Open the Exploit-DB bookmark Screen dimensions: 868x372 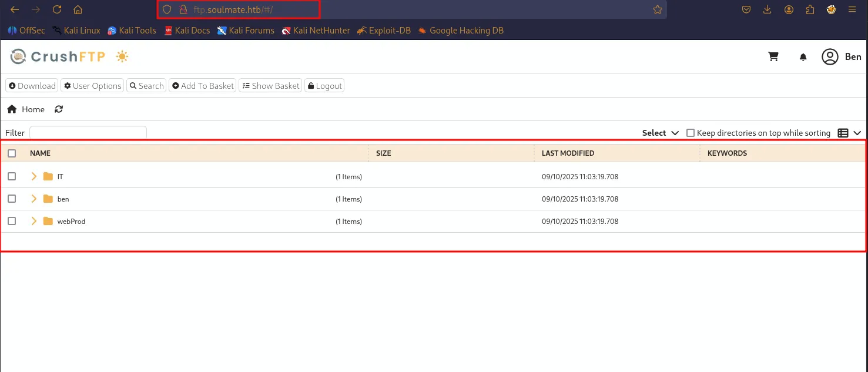click(384, 31)
